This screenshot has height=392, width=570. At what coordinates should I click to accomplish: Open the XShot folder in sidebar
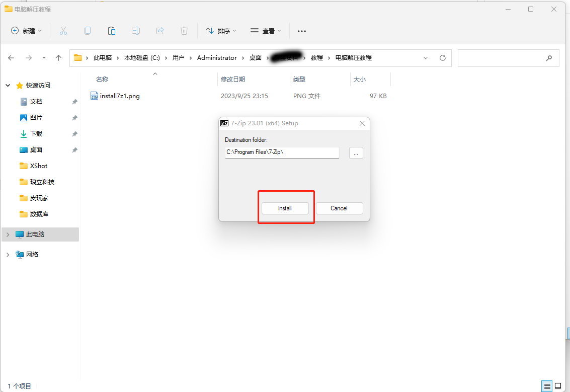[x=39, y=166]
